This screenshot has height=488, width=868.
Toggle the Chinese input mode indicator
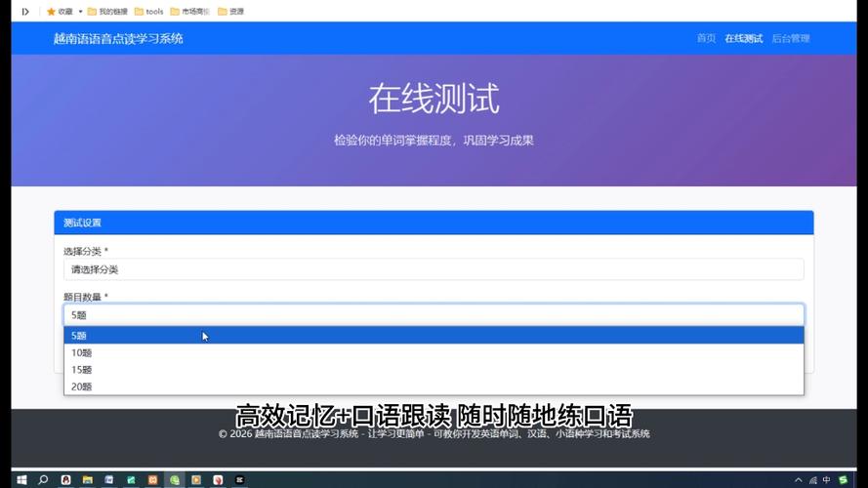826,479
